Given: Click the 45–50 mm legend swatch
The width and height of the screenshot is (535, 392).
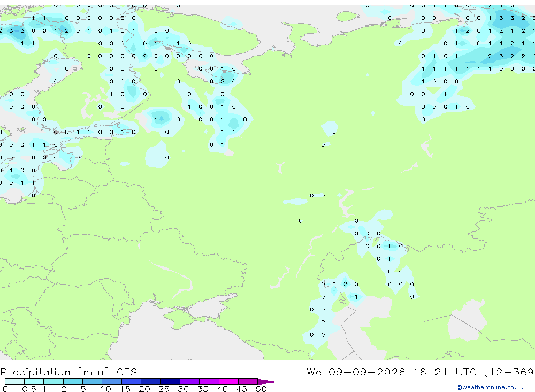Looking at the screenshot, I should point(248,381).
